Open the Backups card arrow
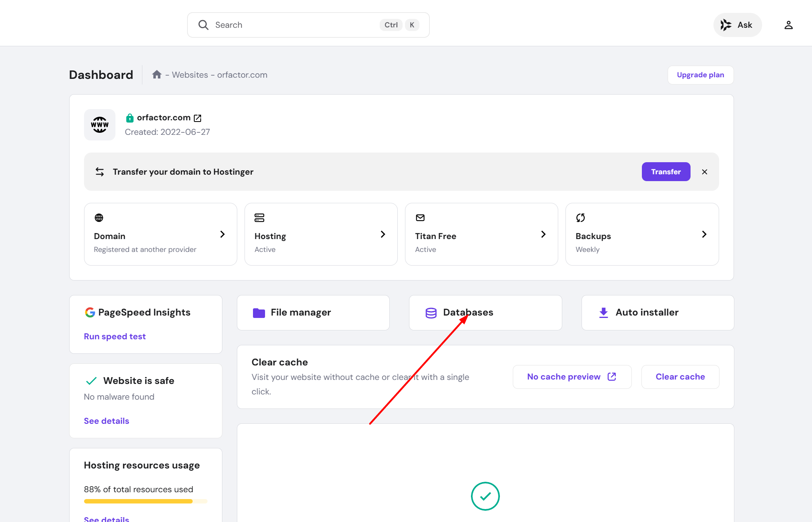 click(x=704, y=234)
